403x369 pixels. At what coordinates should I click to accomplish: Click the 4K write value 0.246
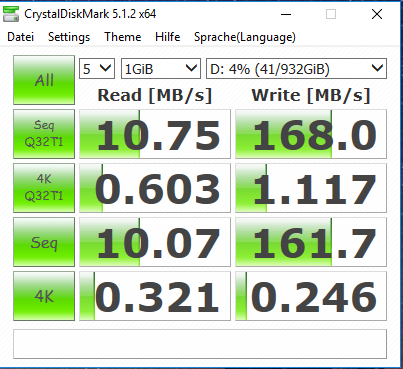pyautogui.click(x=311, y=296)
